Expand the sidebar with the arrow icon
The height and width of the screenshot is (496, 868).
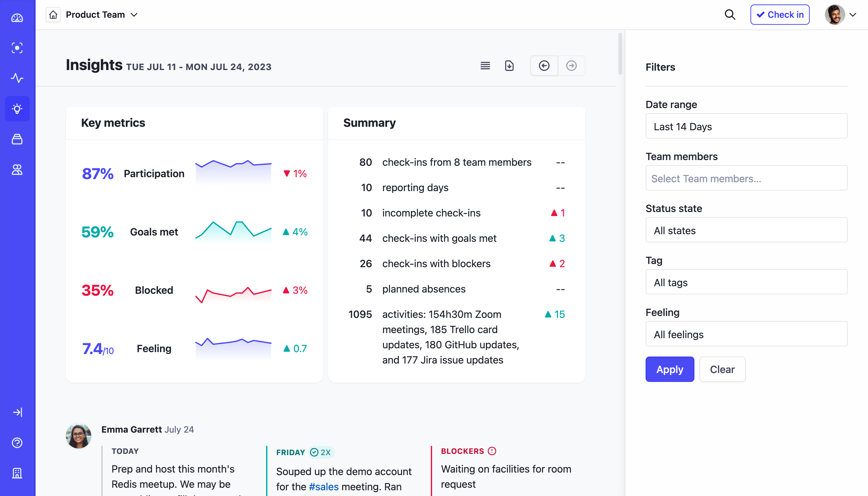17,413
